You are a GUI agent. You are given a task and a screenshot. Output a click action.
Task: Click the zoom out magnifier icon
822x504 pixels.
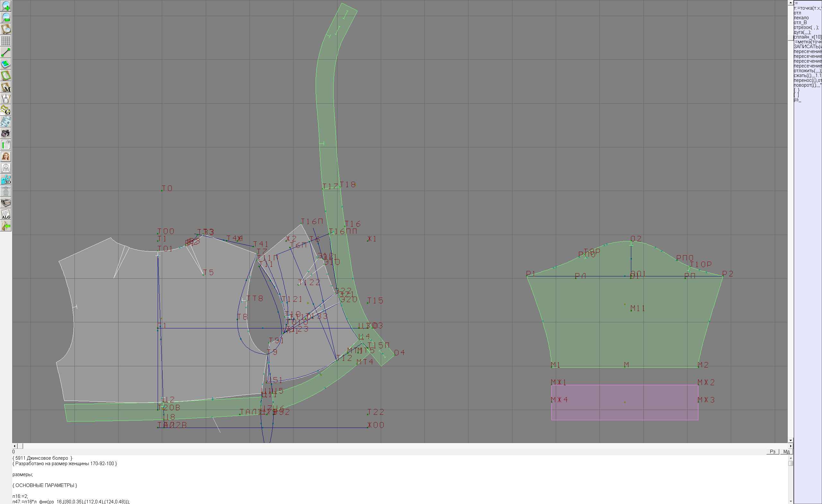pos(6,17)
